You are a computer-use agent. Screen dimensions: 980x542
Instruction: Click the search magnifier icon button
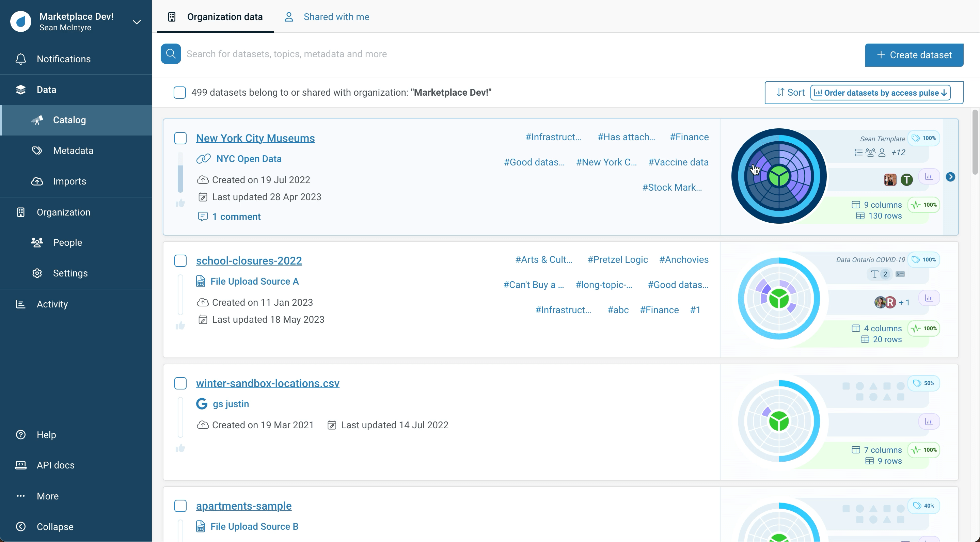coord(171,54)
